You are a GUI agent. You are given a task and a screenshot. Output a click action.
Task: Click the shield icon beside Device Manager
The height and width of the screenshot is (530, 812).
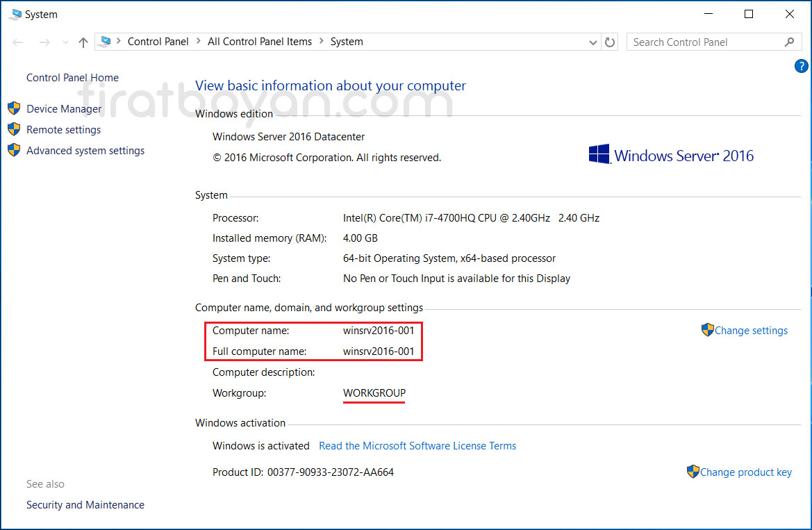(14, 108)
